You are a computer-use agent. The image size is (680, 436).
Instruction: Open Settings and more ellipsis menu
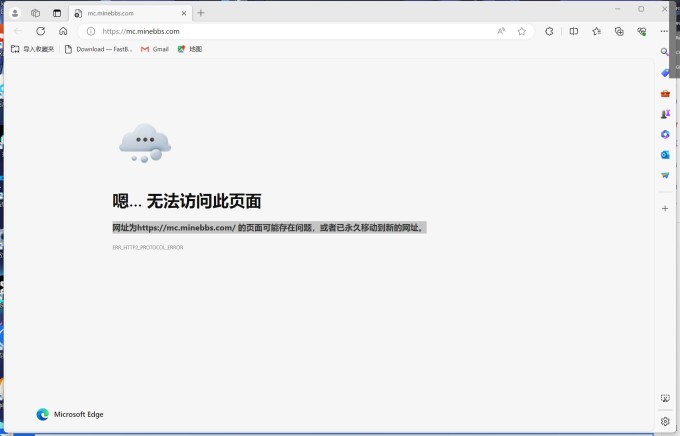664,31
